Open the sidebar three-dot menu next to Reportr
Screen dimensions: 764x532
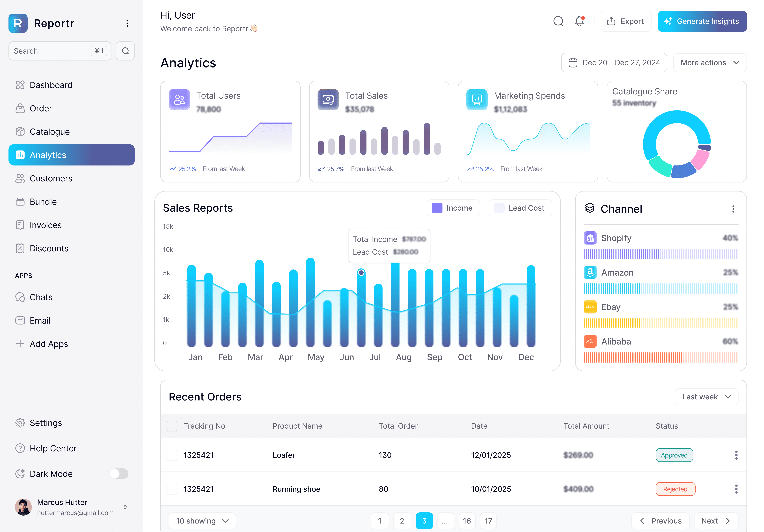127,23
